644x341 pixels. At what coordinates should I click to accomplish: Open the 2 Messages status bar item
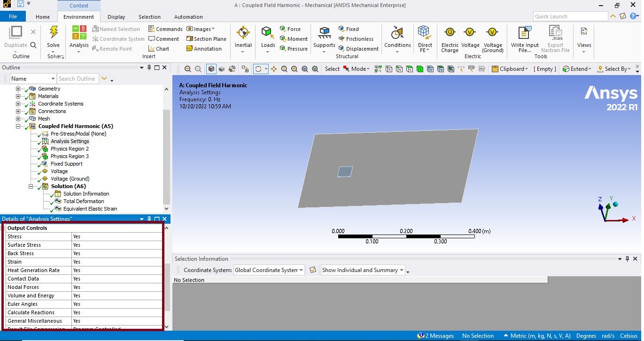pos(435,336)
